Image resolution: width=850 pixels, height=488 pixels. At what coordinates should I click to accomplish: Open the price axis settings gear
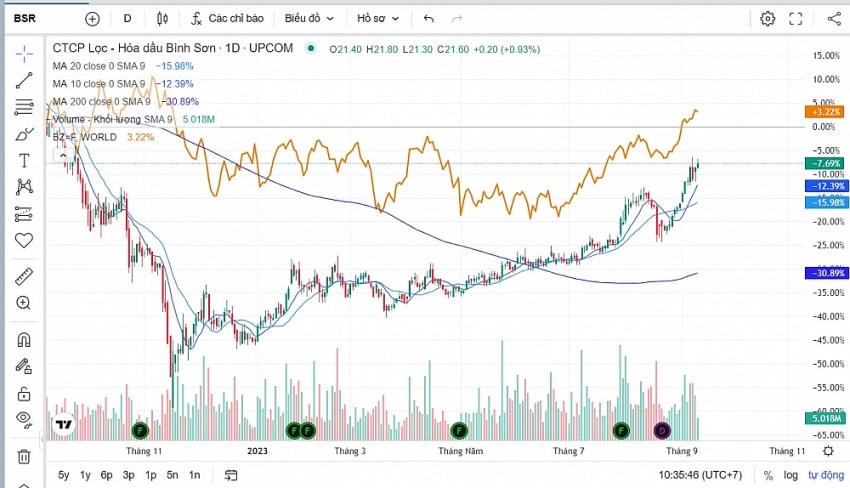click(828, 451)
